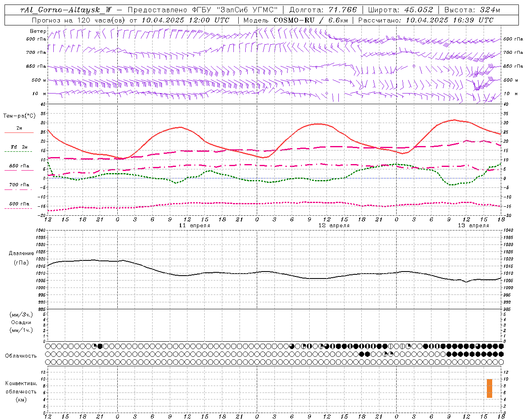Select the longitude value Долгота: 71.766
525x420 pixels.
click(323, 10)
